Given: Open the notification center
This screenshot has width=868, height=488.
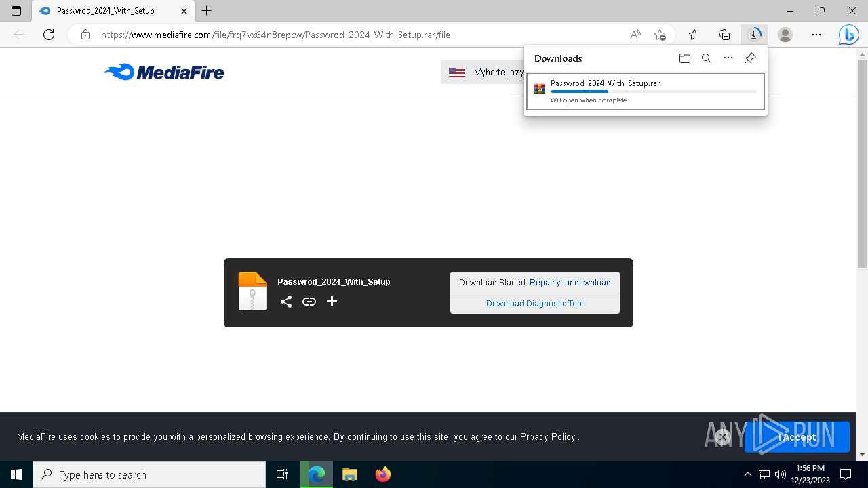Looking at the screenshot, I should 846,474.
